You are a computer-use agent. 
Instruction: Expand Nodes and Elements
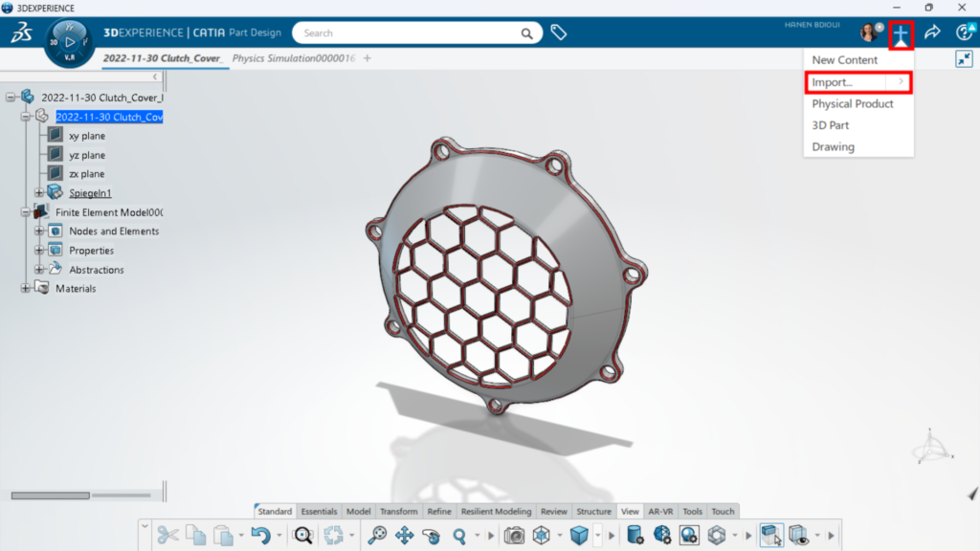pyautogui.click(x=38, y=231)
